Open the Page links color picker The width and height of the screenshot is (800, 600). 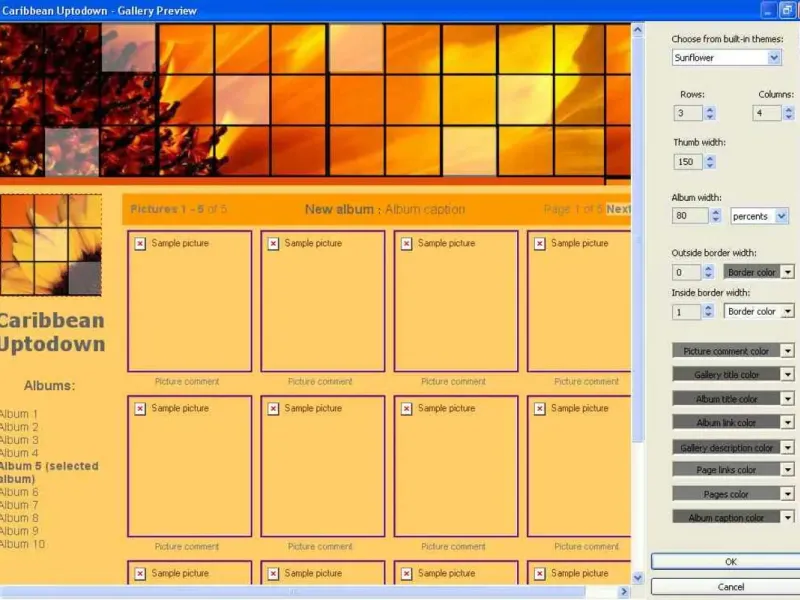pyautogui.click(x=733, y=470)
